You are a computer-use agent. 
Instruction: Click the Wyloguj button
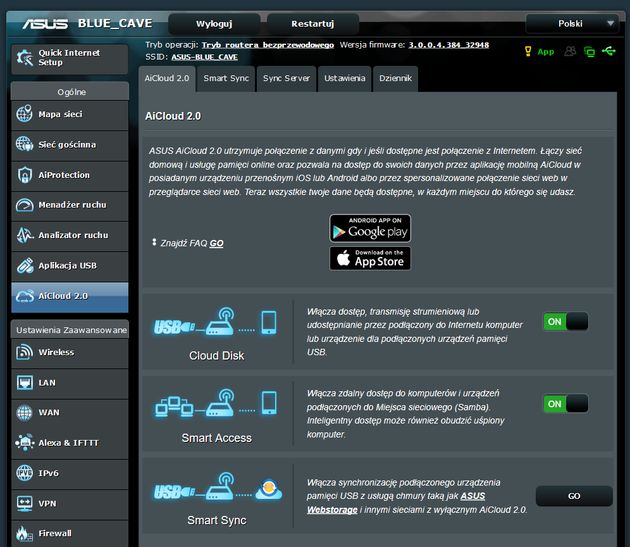point(214,24)
